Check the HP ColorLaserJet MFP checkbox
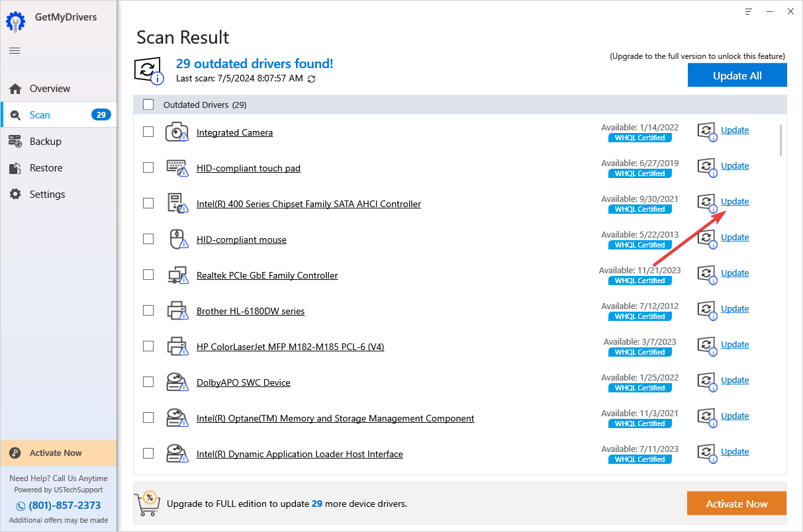This screenshot has width=803, height=532. pos(148,346)
